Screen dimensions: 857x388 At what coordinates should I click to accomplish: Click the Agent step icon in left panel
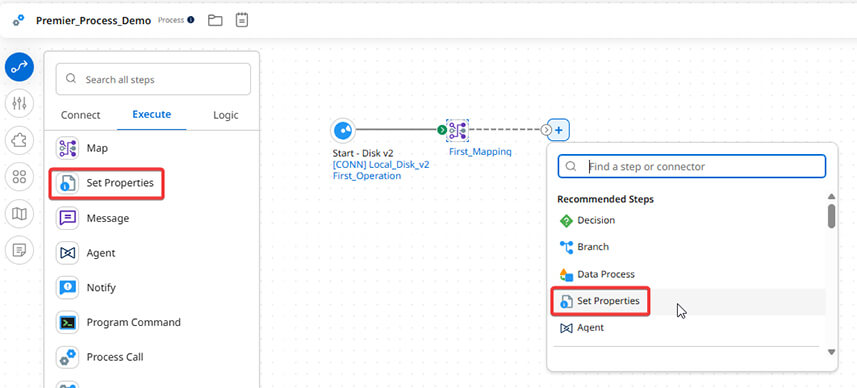pos(67,253)
